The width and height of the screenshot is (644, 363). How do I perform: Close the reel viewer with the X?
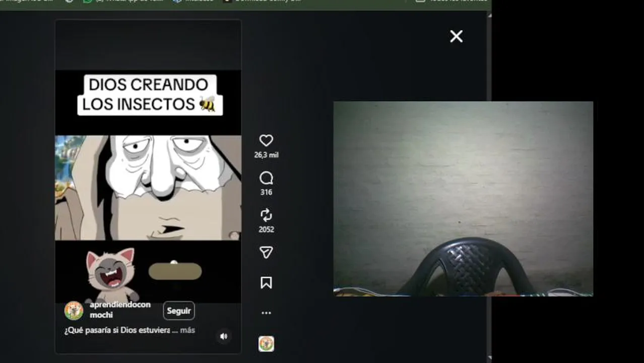[456, 36]
